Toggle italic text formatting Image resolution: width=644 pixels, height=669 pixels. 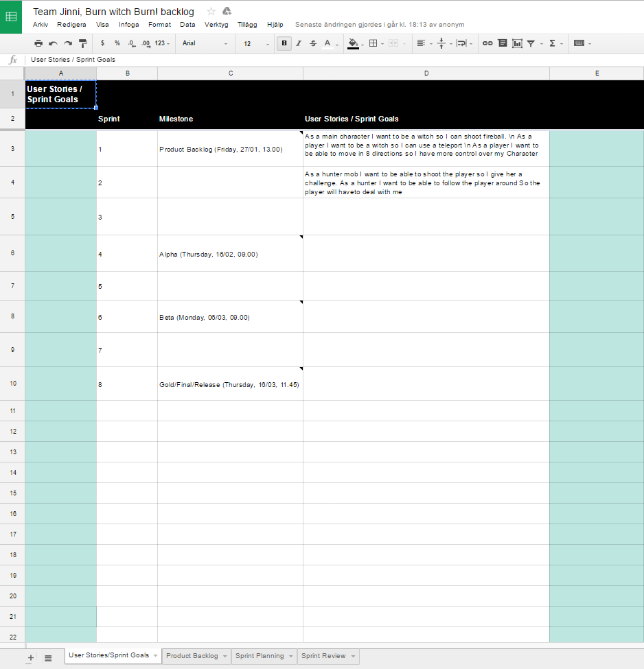299,43
